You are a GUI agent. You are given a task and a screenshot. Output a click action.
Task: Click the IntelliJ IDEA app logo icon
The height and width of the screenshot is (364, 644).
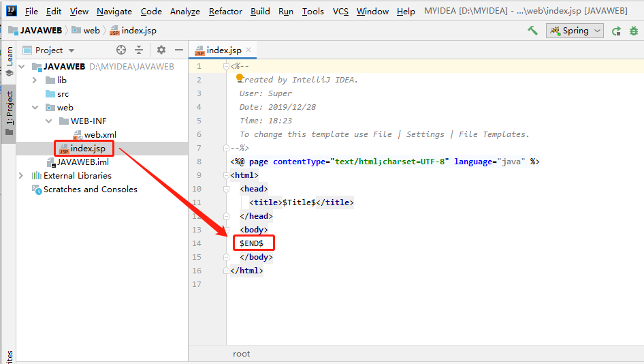tap(12, 11)
